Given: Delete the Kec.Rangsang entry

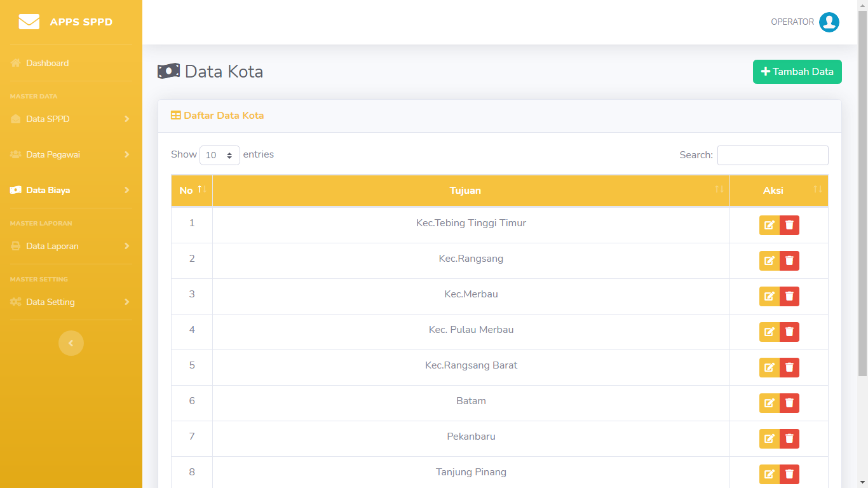Looking at the screenshot, I should coord(789,261).
